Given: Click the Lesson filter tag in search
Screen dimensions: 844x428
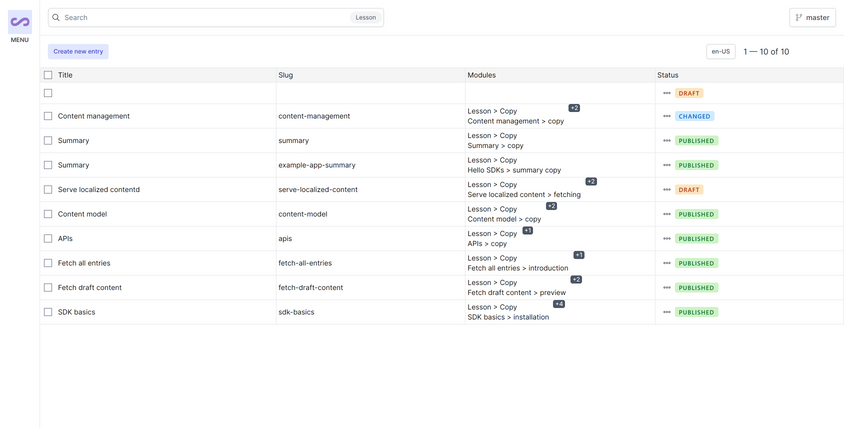Looking at the screenshot, I should pyautogui.click(x=365, y=18).
